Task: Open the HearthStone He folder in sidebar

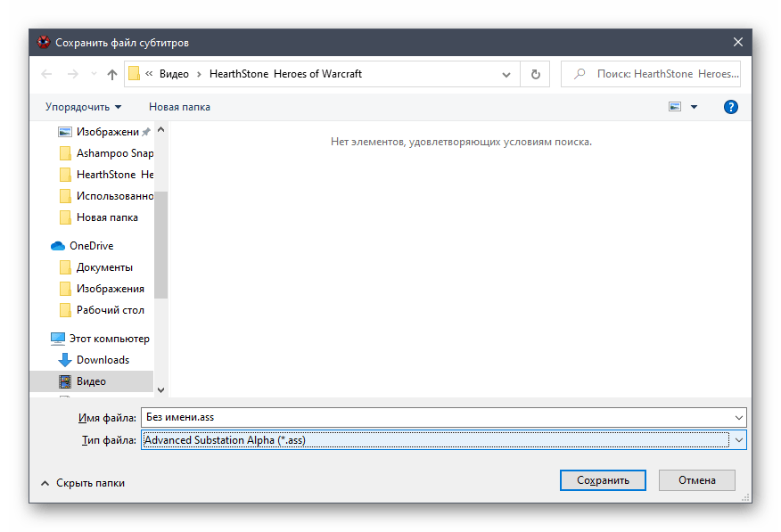Action: pyautogui.click(x=105, y=175)
